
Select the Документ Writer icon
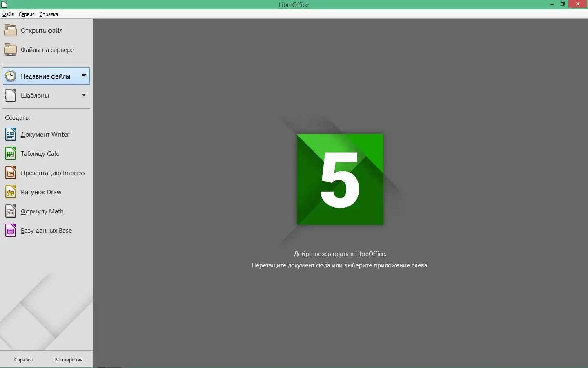coord(10,134)
